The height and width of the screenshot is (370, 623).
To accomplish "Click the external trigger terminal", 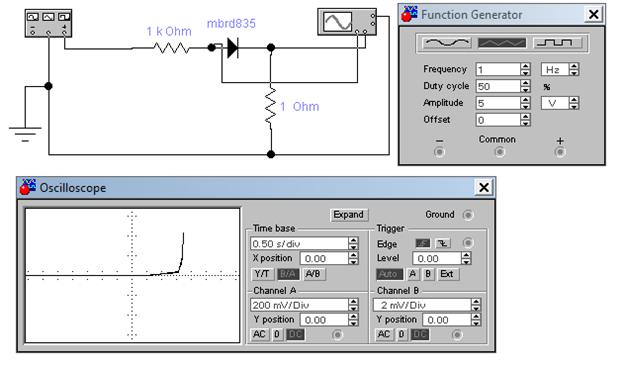I will (x=468, y=243).
